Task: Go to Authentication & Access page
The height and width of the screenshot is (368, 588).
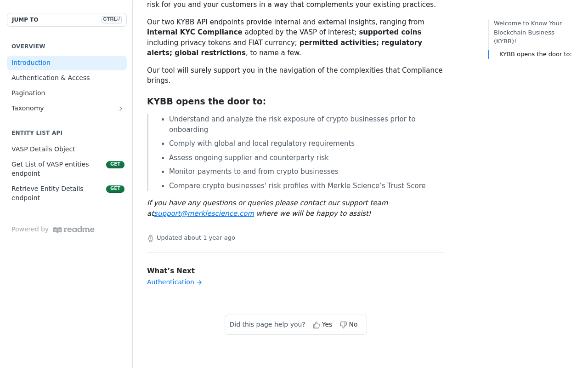Action: 67,78
